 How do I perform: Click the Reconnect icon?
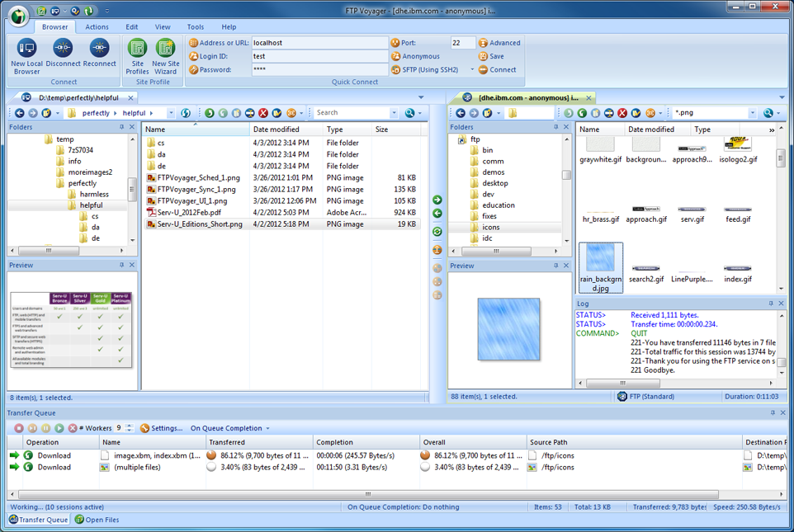pos(99,49)
